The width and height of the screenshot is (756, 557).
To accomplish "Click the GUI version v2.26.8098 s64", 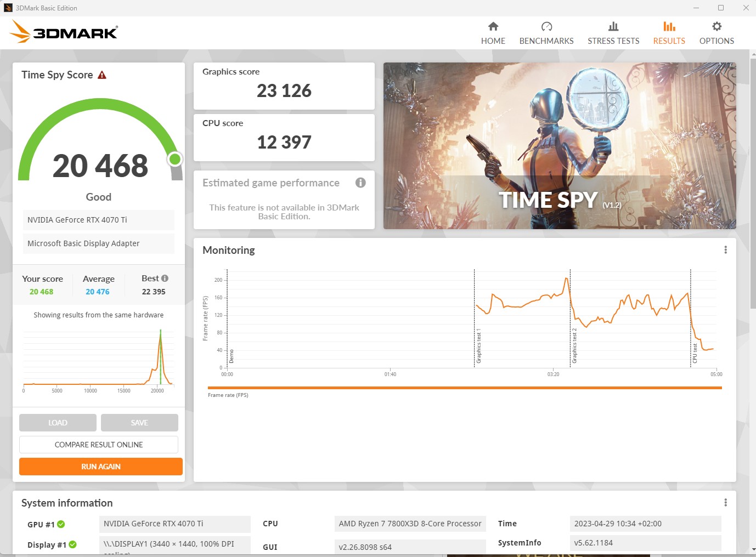I will [x=410, y=547].
